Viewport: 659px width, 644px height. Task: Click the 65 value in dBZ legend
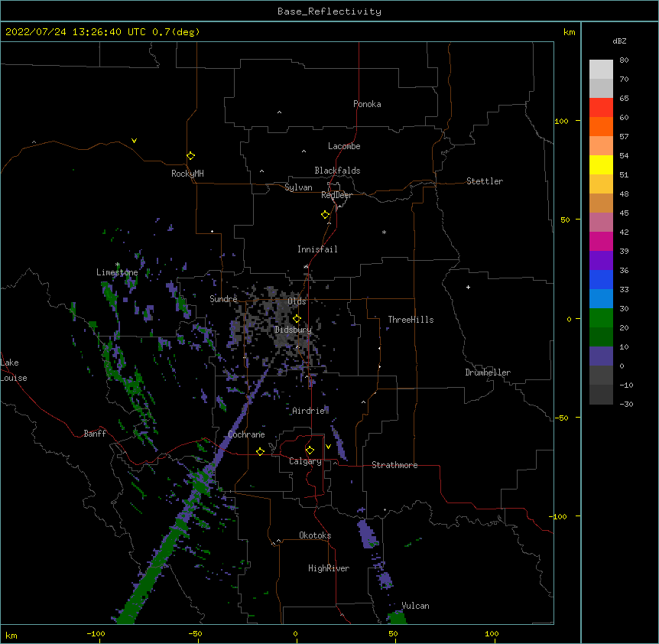[624, 99]
